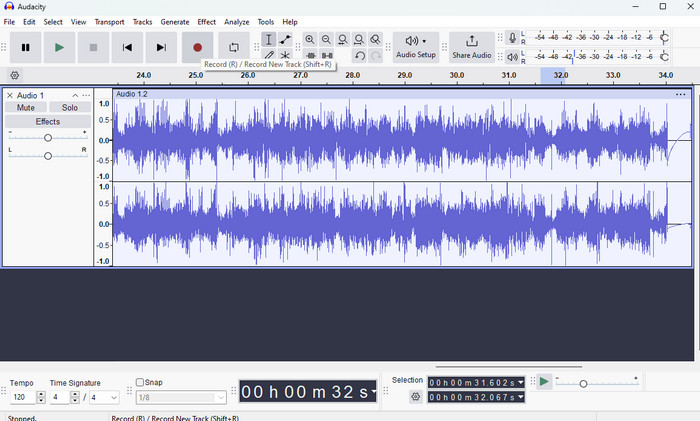This screenshot has width=700, height=421.
Task: Enable the Snap checkbox
Action: [x=140, y=382]
